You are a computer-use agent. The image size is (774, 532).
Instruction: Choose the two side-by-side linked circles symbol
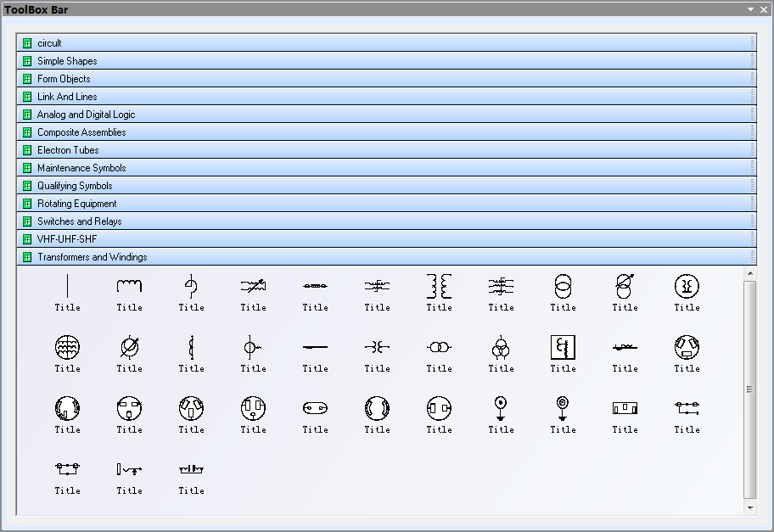point(439,348)
